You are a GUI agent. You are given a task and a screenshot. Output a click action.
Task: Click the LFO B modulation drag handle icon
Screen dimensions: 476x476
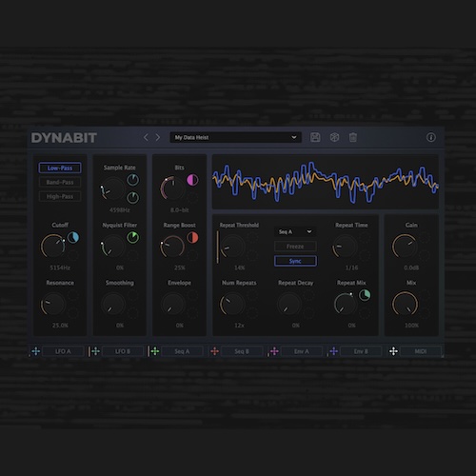pos(95,351)
